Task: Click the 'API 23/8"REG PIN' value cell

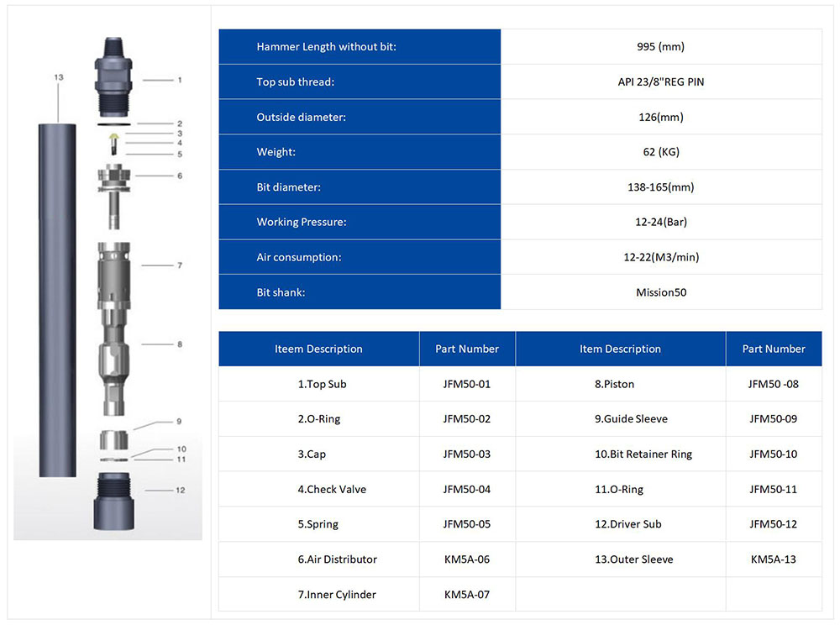Action: coord(660,82)
